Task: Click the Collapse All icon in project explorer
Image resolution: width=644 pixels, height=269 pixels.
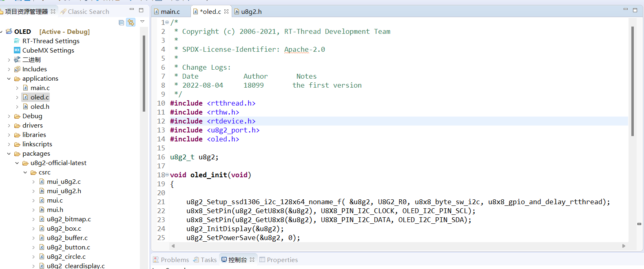Action: coord(121,22)
